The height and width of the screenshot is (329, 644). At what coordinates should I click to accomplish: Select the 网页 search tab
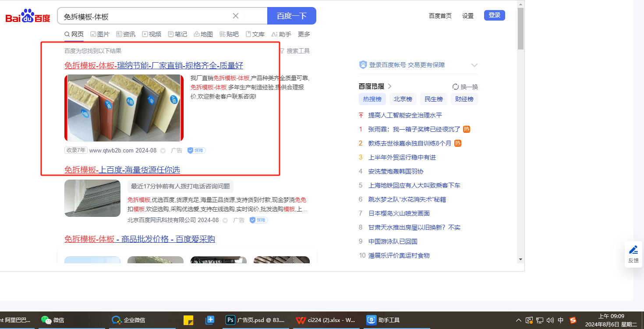pos(74,34)
